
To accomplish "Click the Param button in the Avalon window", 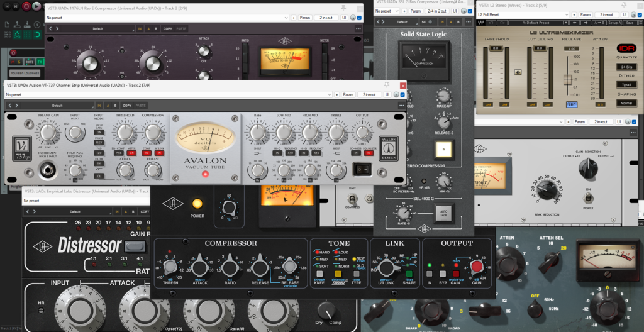I will [x=348, y=94].
